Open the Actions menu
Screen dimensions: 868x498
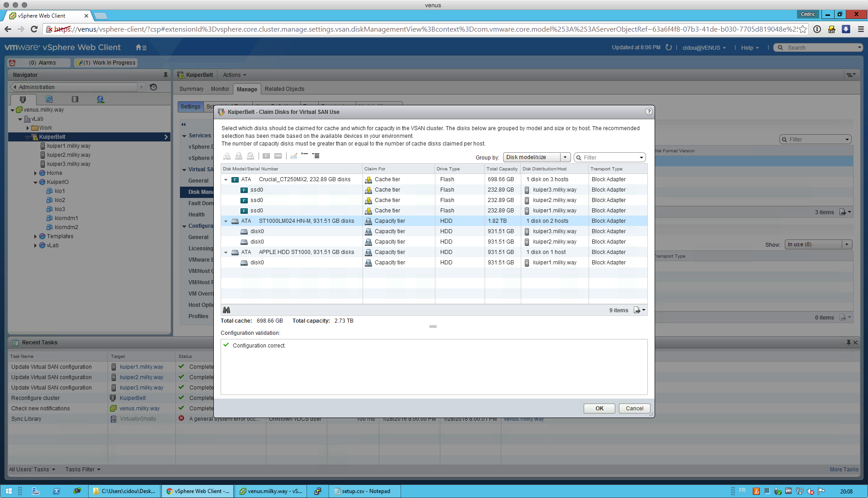tap(234, 75)
